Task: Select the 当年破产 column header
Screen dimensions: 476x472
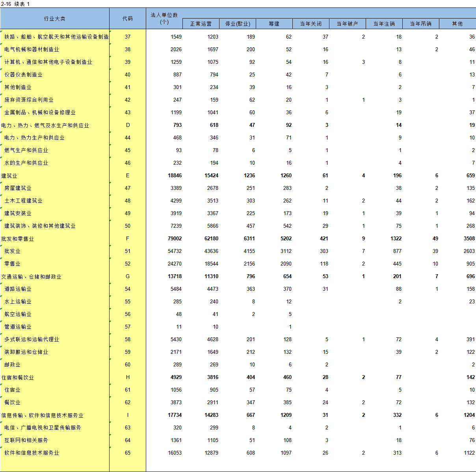Action: 348,24
